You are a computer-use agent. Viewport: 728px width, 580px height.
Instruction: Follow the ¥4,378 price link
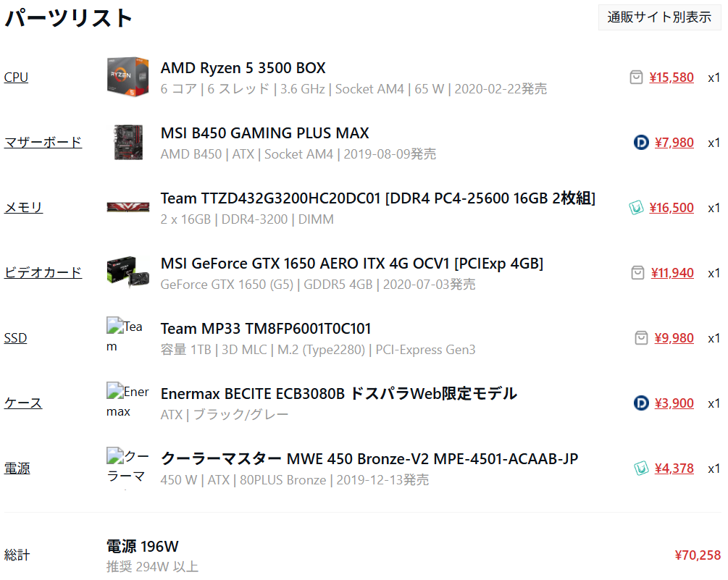coord(674,468)
